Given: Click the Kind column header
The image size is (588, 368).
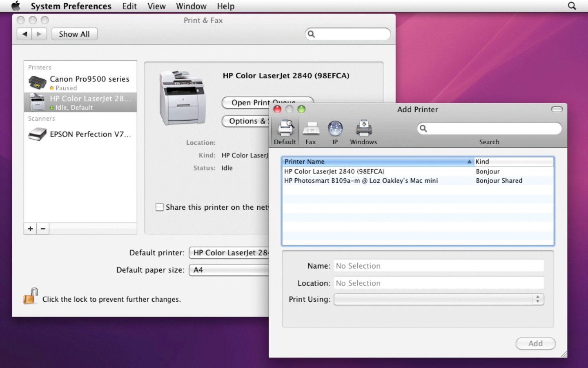Looking at the screenshot, I should [514, 162].
